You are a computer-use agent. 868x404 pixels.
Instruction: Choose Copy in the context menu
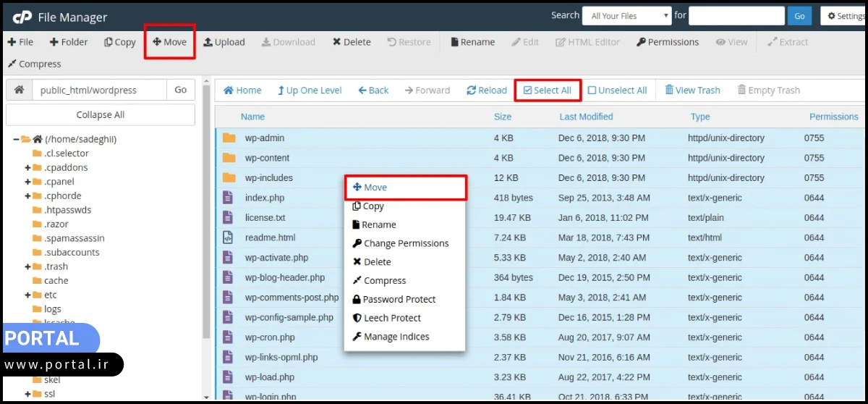pos(404,206)
